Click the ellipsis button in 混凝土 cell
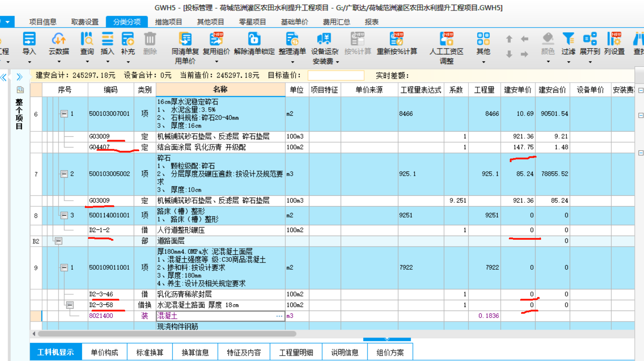 coord(279,316)
